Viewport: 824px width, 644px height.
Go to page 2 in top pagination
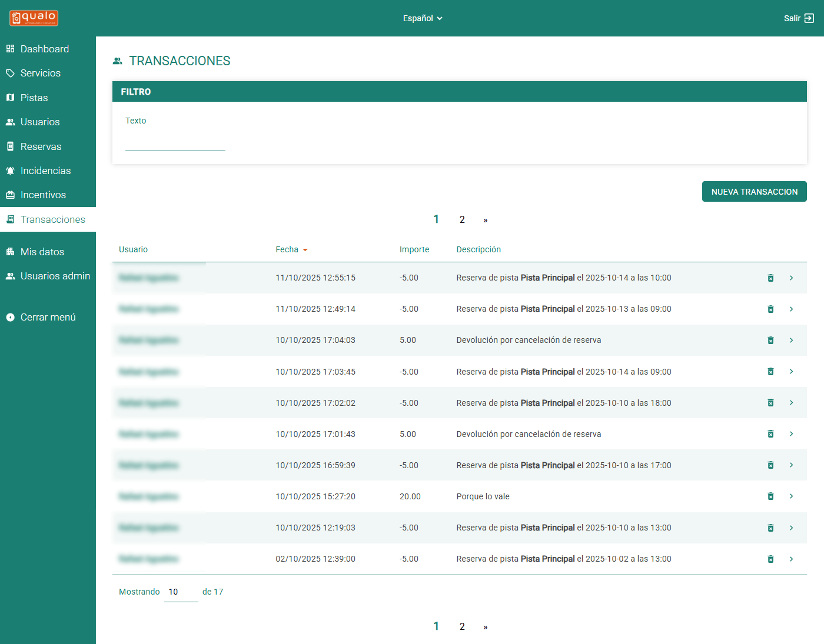462,219
